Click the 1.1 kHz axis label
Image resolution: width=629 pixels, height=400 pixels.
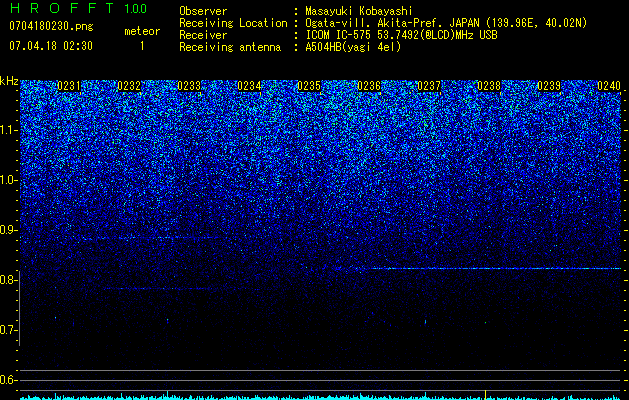[9, 130]
